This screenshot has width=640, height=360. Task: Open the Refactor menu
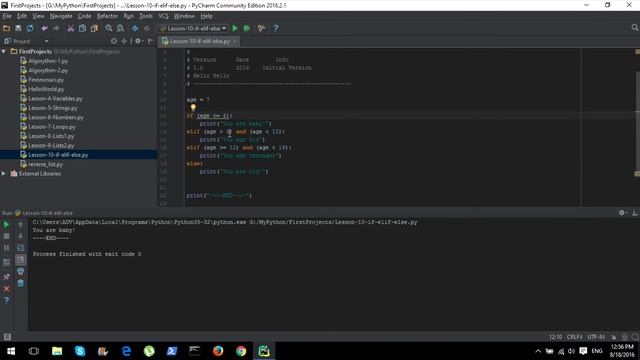(107, 16)
